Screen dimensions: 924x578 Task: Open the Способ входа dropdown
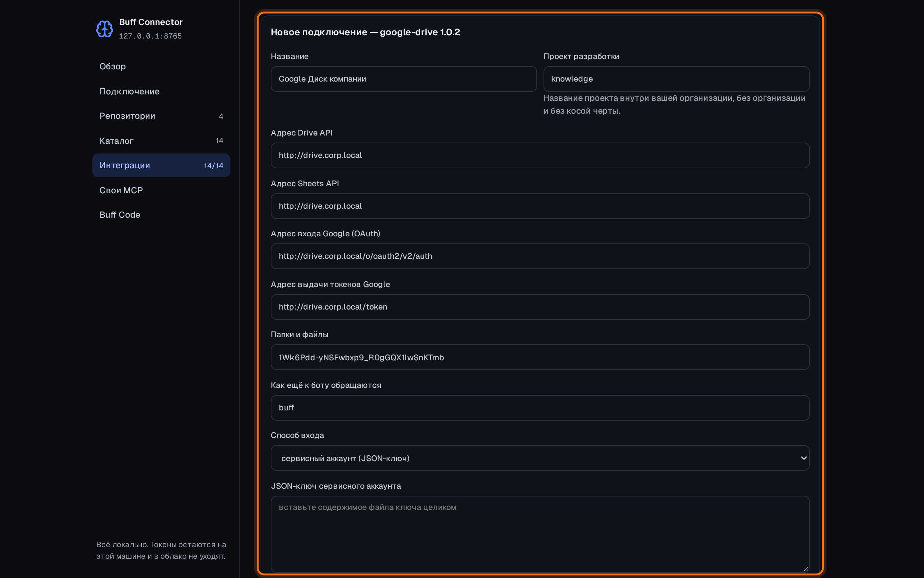(540, 458)
